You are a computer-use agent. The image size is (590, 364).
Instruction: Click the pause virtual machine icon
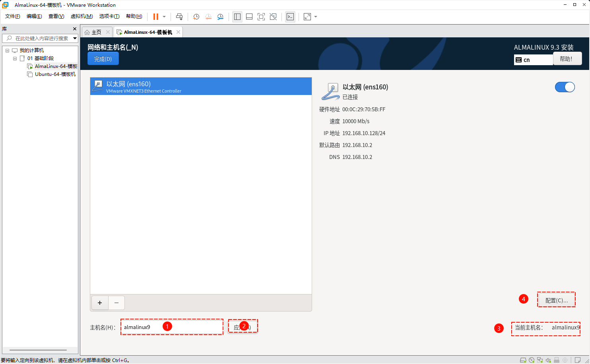pyautogui.click(x=156, y=17)
